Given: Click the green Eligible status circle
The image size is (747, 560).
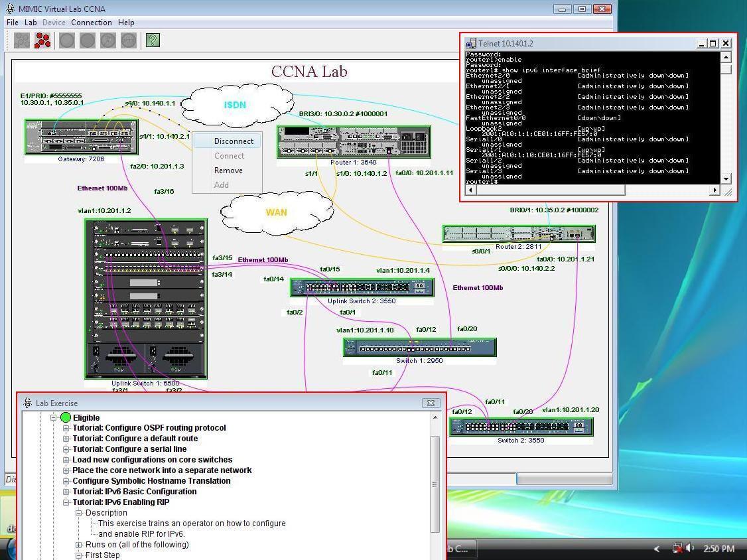Looking at the screenshot, I should click(66, 418).
